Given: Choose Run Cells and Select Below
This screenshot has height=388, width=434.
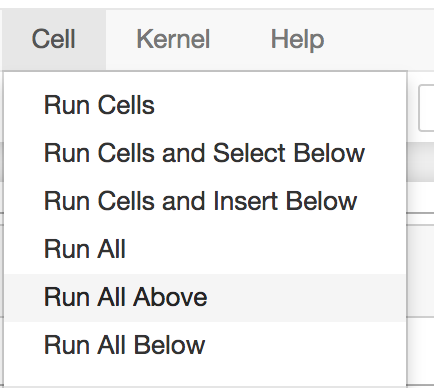Looking at the screenshot, I should pyautogui.click(x=205, y=153).
